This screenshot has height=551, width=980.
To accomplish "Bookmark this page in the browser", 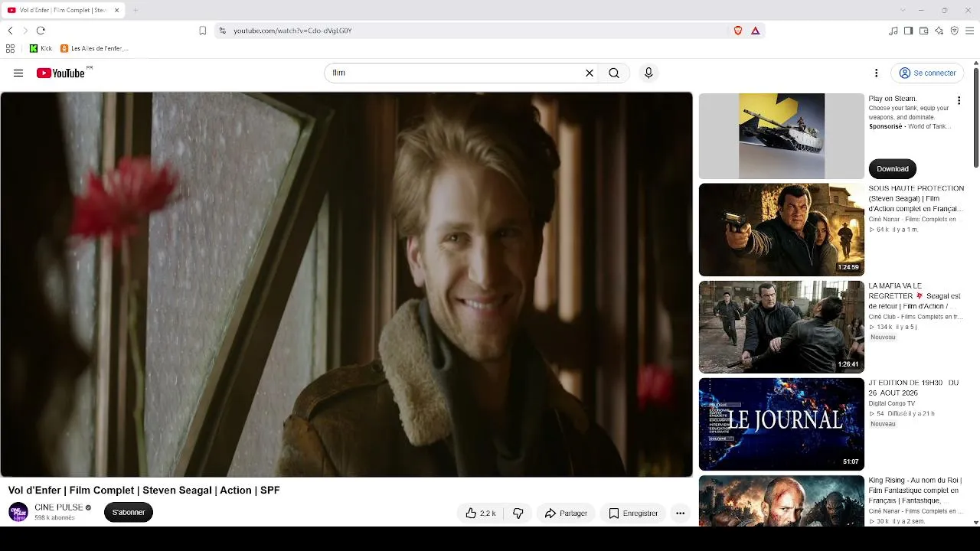I will [x=202, y=31].
